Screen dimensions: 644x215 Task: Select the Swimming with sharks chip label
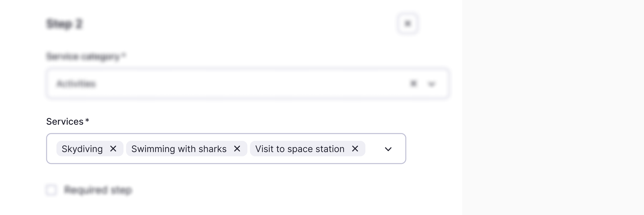click(x=179, y=149)
